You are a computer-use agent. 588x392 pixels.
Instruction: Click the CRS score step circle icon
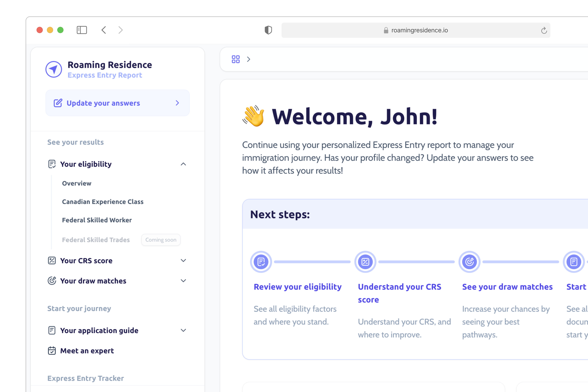pyautogui.click(x=365, y=262)
